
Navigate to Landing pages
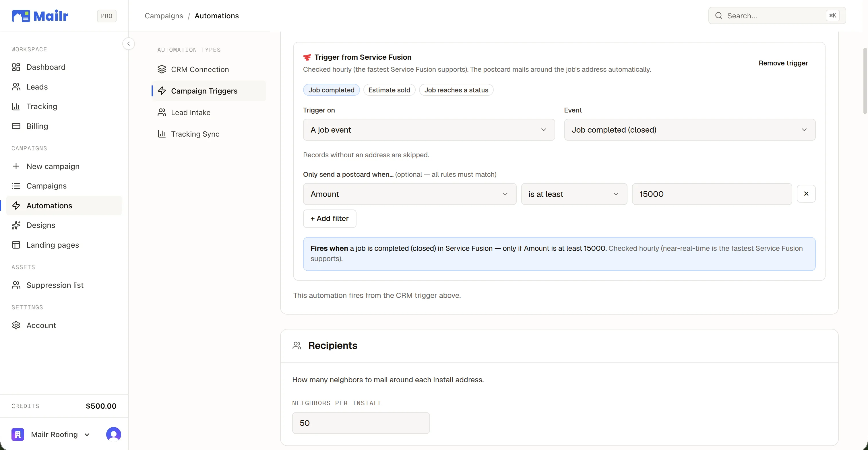pyautogui.click(x=64, y=245)
